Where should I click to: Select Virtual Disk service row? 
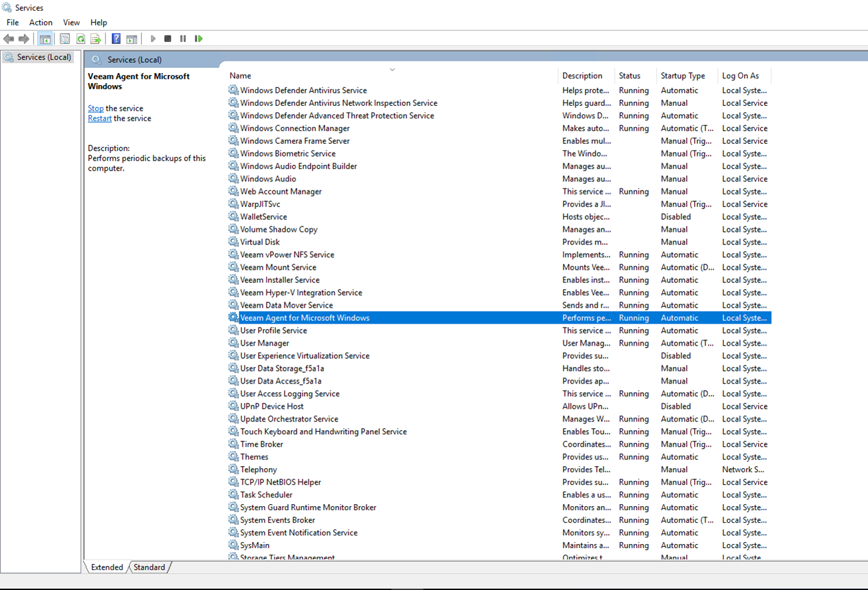coord(499,242)
